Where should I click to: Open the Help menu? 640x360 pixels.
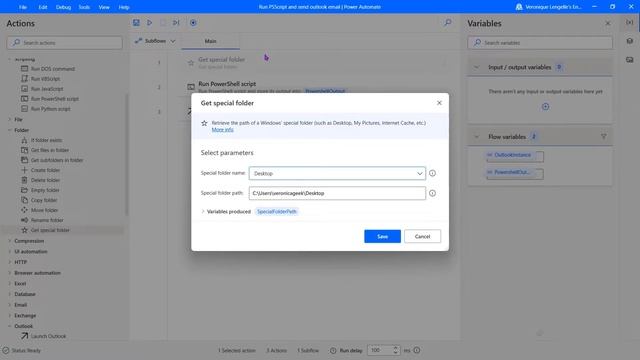[124, 7]
